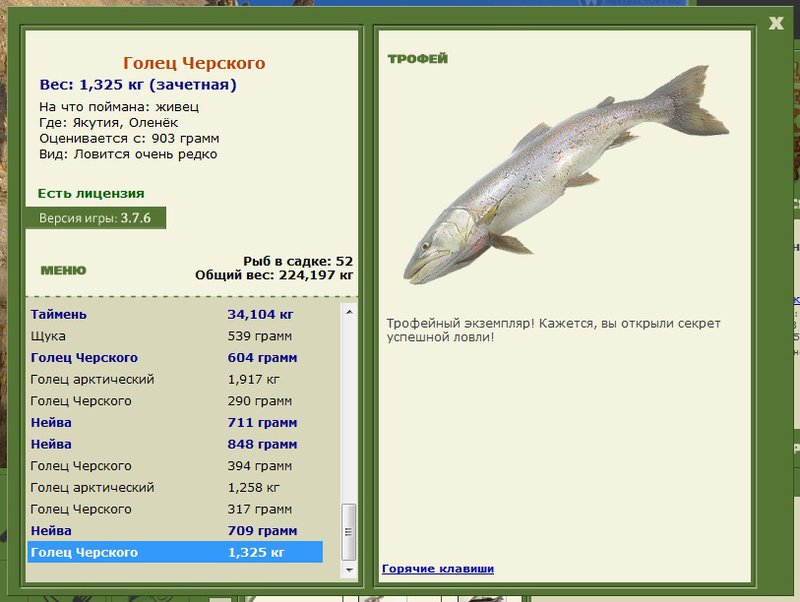This screenshot has width=800, height=602.
Task: Select the highlighted Голец Черского 1,325 кг row
Action: (x=175, y=552)
